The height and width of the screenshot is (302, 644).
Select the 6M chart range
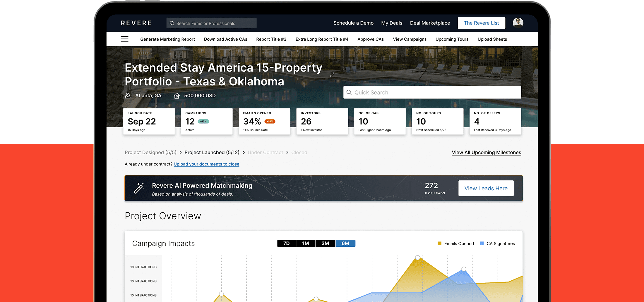click(x=345, y=243)
